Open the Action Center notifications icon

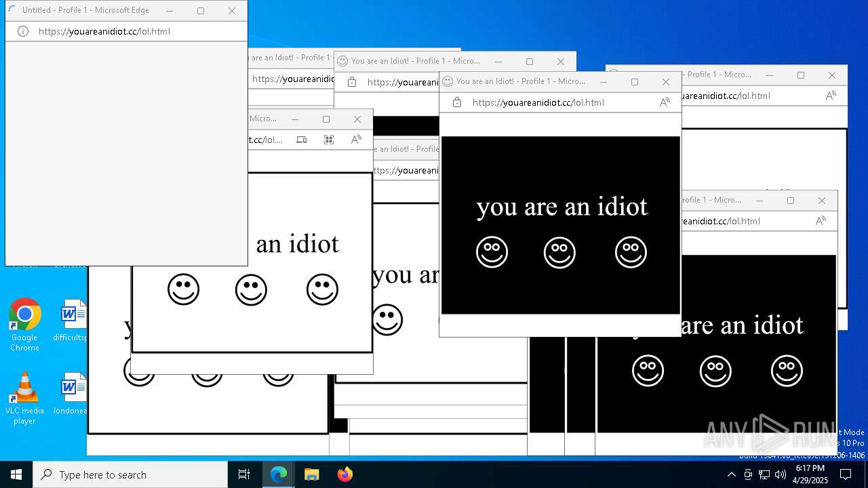846,474
